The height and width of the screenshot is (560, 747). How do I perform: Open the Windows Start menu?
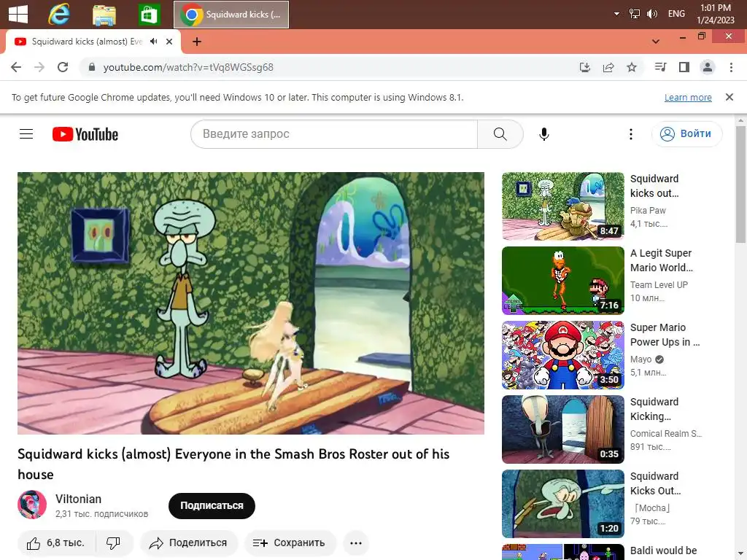click(x=18, y=14)
